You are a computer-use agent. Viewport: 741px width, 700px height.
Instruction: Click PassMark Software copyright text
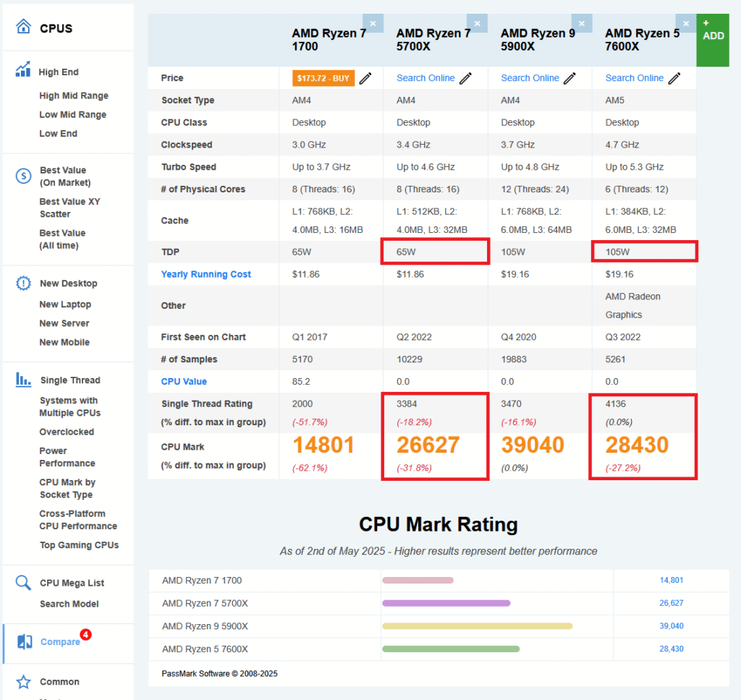(219, 673)
